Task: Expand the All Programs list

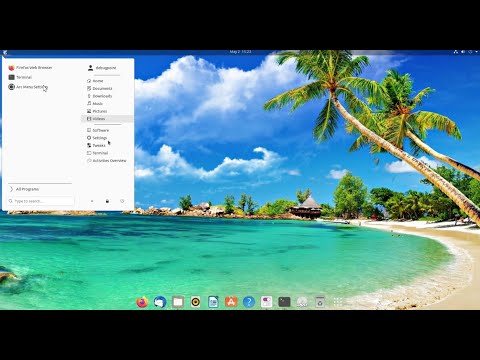Action: pyautogui.click(x=24, y=189)
